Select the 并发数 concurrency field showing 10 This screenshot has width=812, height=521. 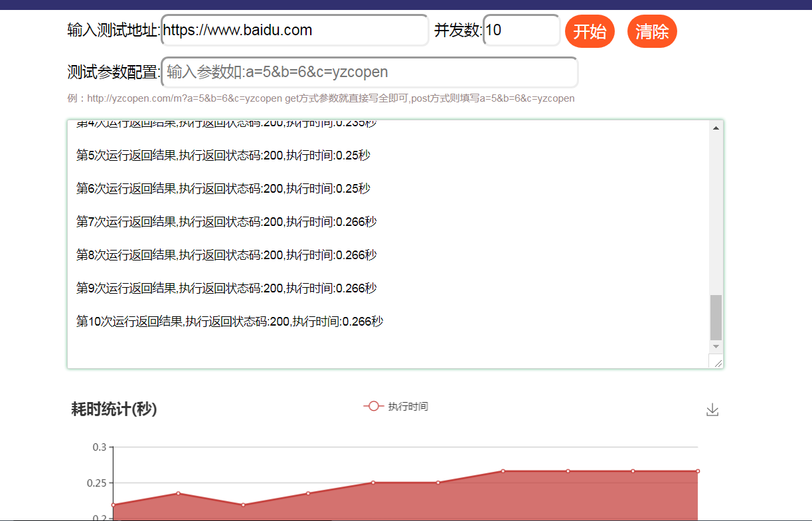click(522, 30)
